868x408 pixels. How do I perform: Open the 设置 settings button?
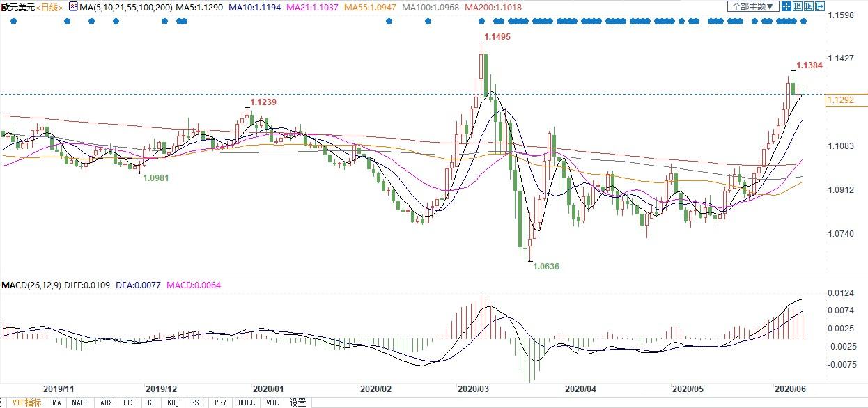click(298, 402)
